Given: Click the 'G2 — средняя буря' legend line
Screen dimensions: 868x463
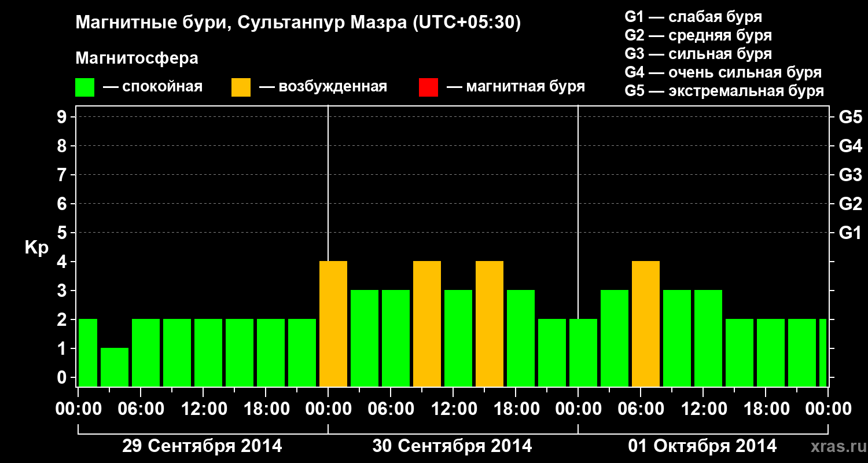Looking at the screenshot, I should click(698, 35).
